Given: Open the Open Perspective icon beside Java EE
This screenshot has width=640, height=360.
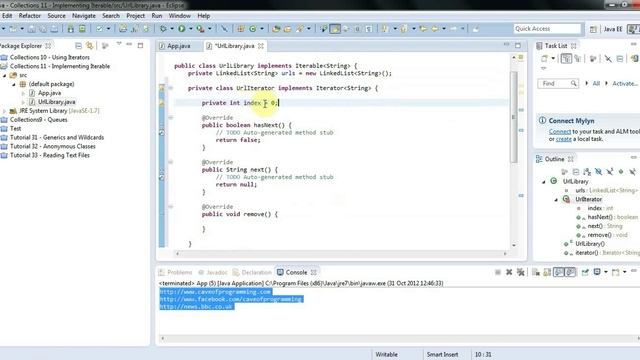Looking at the screenshot, I should coord(593,29).
